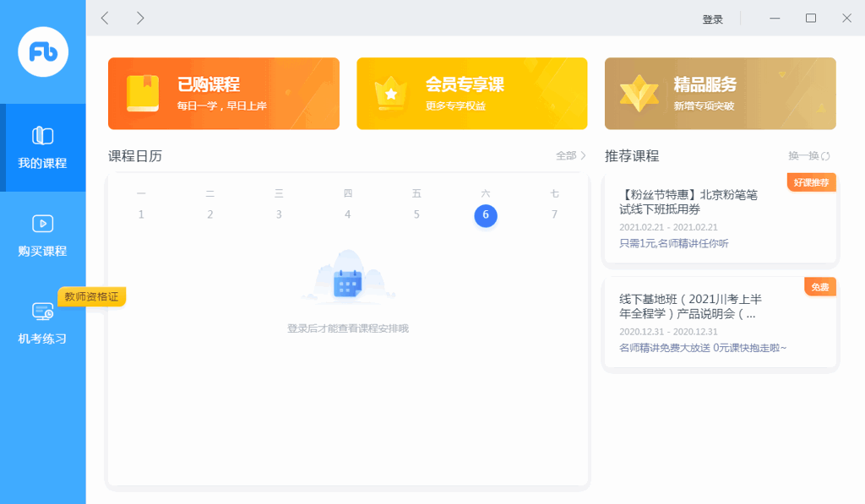The width and height of the screenshot is (865, 504).
Task: Click the 教师资格证 yellow tag
Action: (91, 296)
